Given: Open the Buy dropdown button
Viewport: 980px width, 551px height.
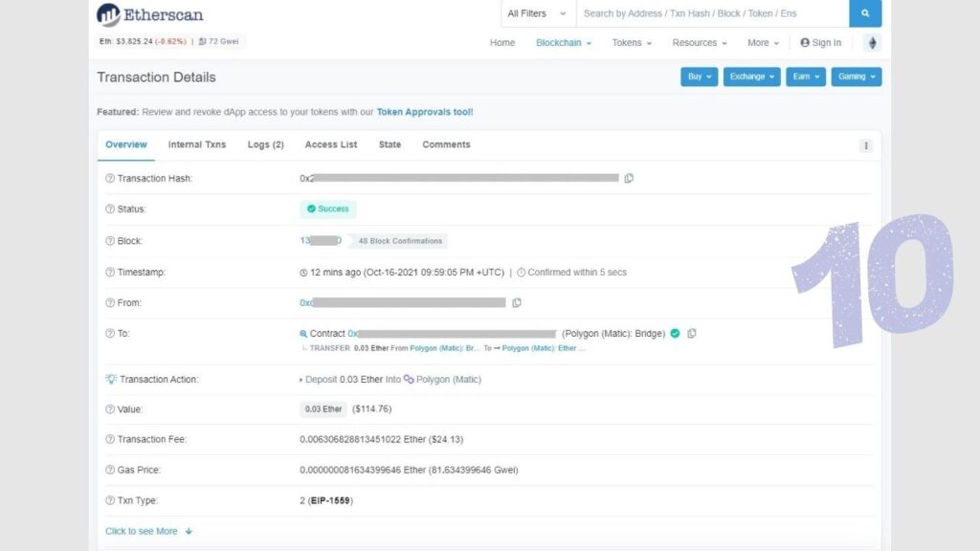Looking at the screenshot, I should point(699,77).
